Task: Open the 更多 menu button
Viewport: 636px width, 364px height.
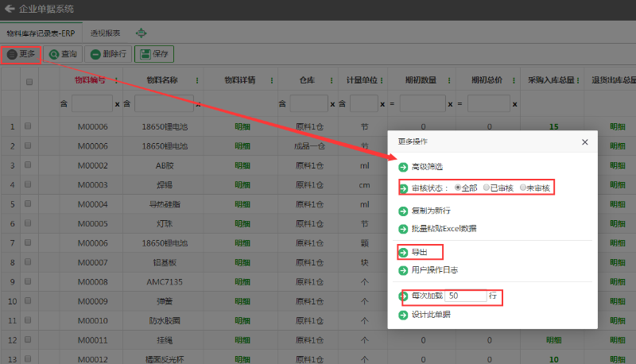Action: click(21, 54)
